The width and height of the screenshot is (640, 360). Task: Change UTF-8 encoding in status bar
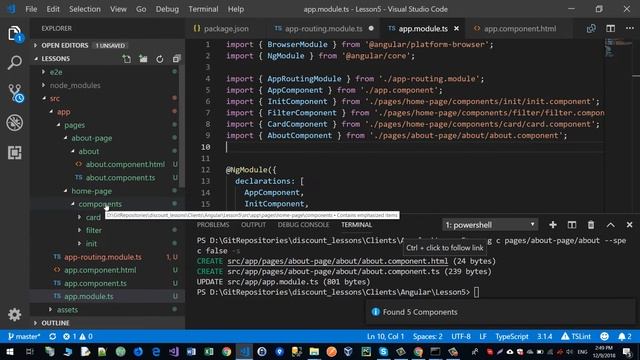(461, 337)
